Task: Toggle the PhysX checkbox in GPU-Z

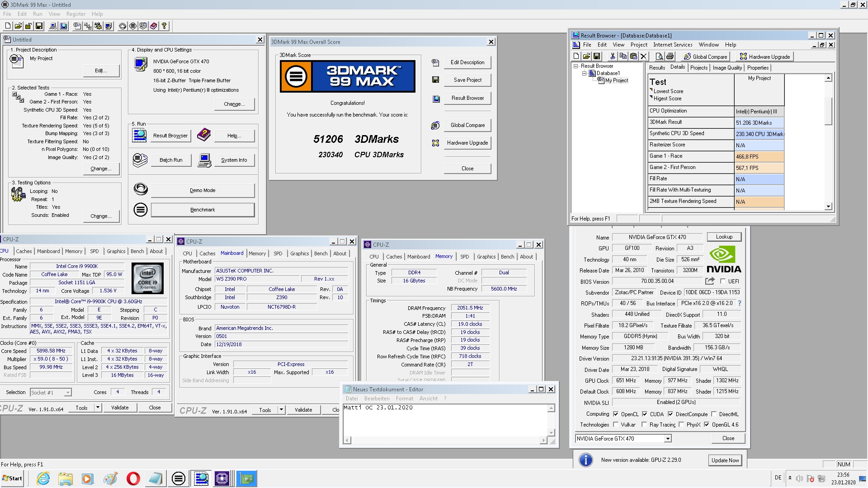Action: [681, 424]
